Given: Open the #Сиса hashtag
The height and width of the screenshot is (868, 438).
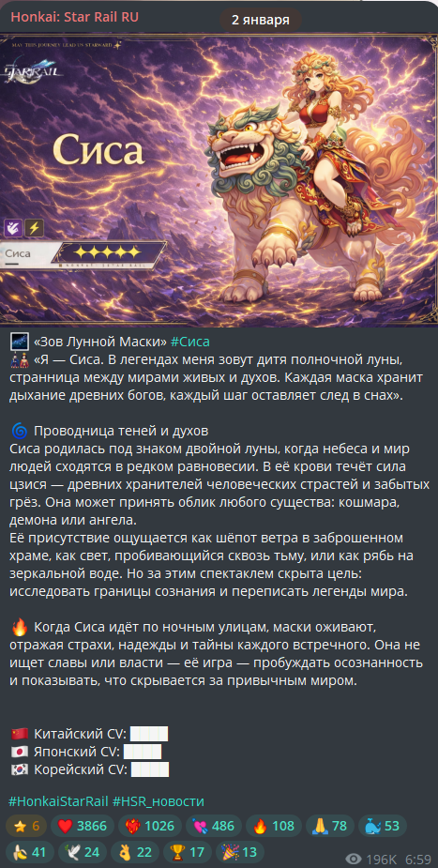Looking at the screenshot, I should point(189,341).
